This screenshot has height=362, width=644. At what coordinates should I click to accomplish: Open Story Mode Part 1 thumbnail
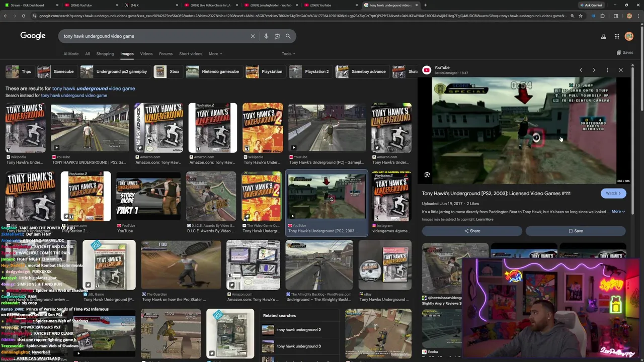[x=148, y=196]
